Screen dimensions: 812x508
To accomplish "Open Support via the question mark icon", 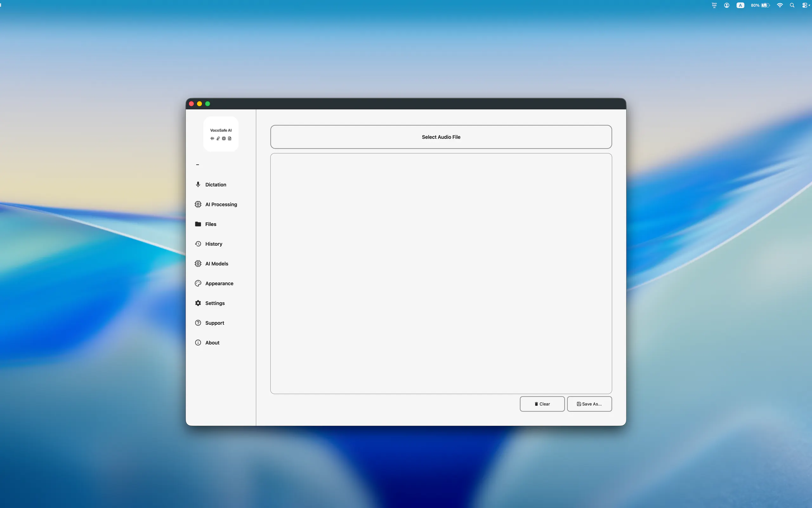I will click(x=198, y=323).
